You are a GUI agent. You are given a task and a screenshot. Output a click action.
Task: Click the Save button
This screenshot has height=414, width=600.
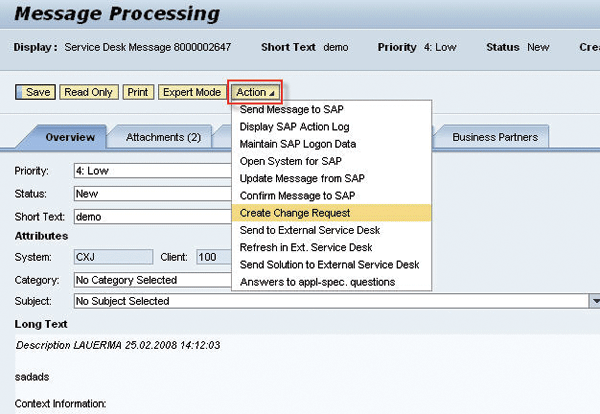[35, 92]
